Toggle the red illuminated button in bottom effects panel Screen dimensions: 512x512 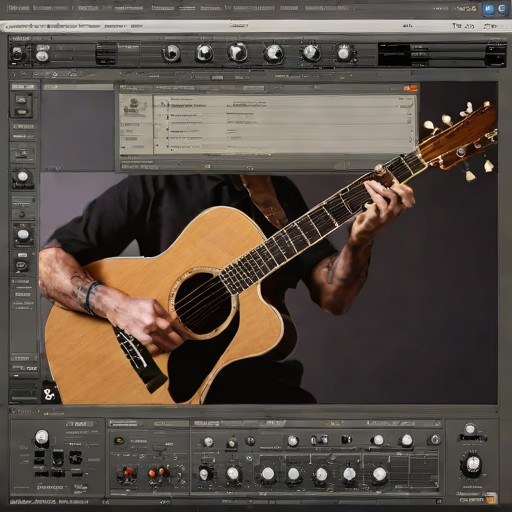[x=128, y=473]
